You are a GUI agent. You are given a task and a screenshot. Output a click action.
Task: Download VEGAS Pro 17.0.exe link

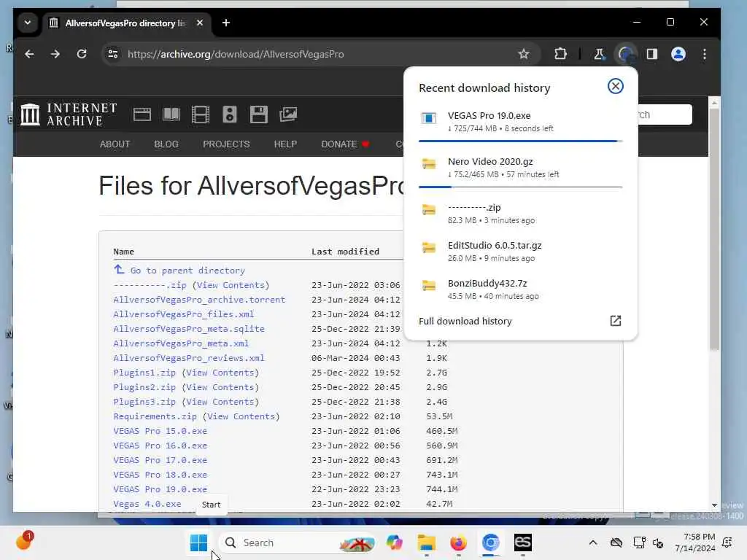pos(160,460)
